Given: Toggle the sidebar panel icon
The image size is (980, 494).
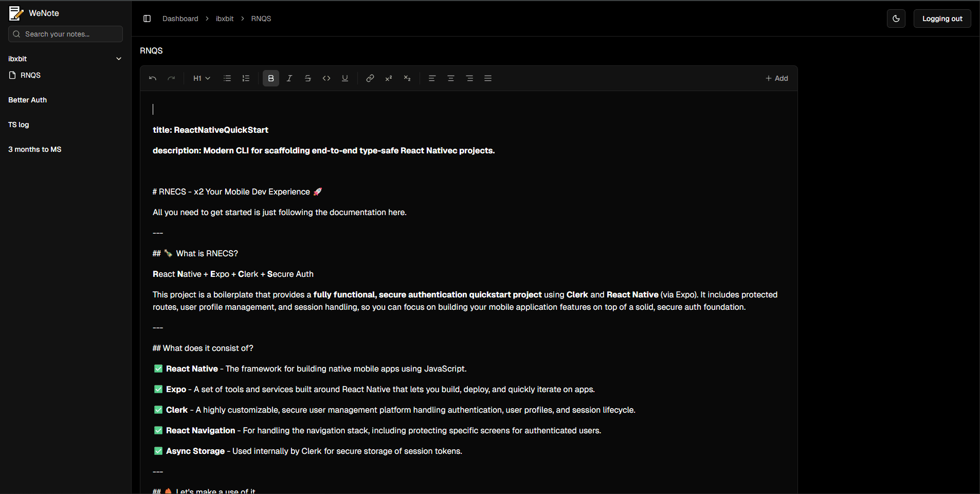Looking at the screenshot, I should (147, 19).
